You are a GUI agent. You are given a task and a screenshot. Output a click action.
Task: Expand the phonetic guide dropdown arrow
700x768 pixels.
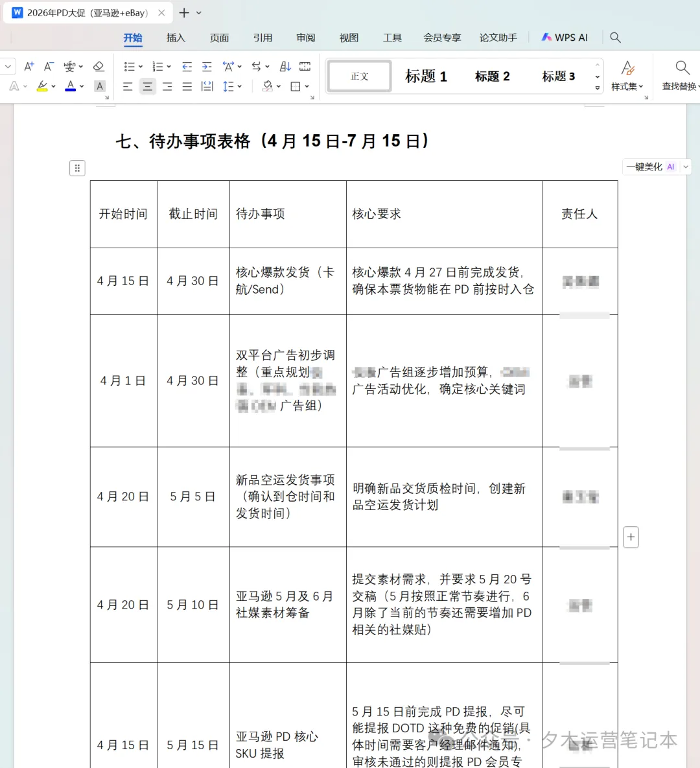[x=81, y=66]
